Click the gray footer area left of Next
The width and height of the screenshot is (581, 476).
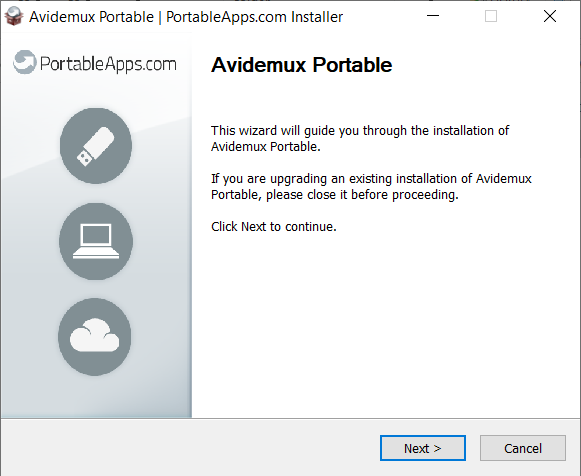point(189,447)
